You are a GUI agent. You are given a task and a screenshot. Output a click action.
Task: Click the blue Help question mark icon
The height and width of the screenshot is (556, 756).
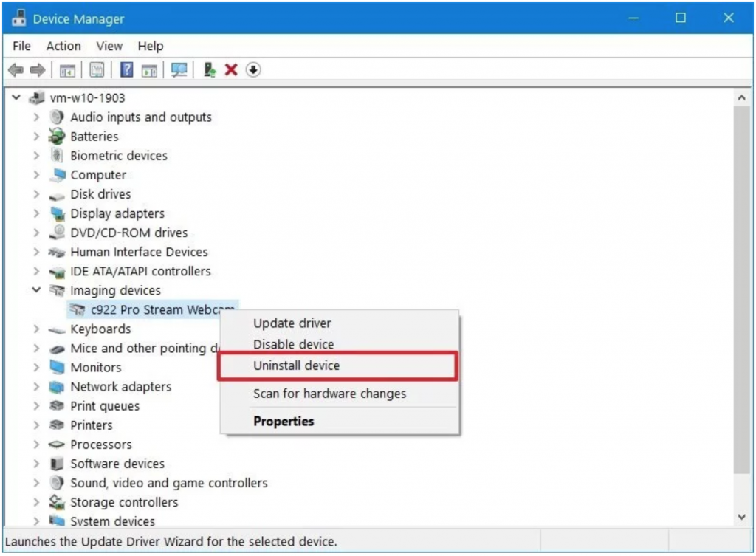(x=126, y=70)
